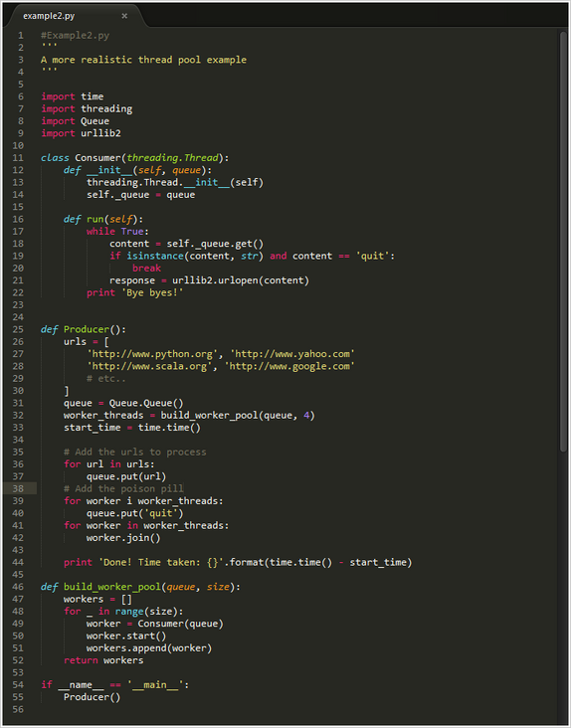Click the 'http://www.python.org' string

point(152,354)
